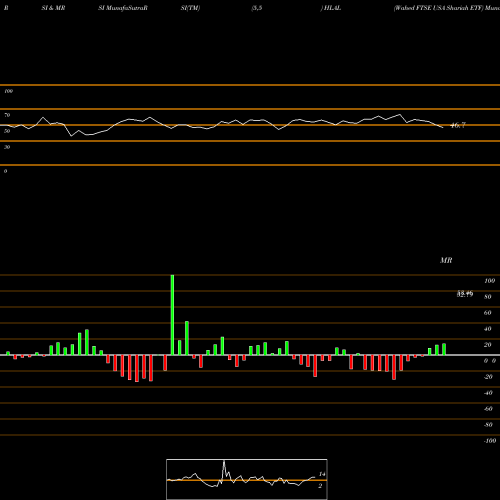The image size is (500, 500).
Task: Click the '14' label in mini chart
Action: (x=322, y=474)
